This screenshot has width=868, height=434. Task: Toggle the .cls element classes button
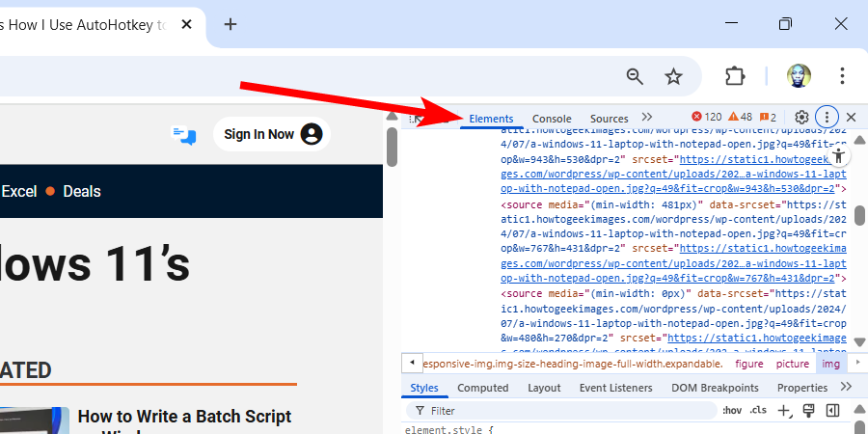[x=759, y=410]
